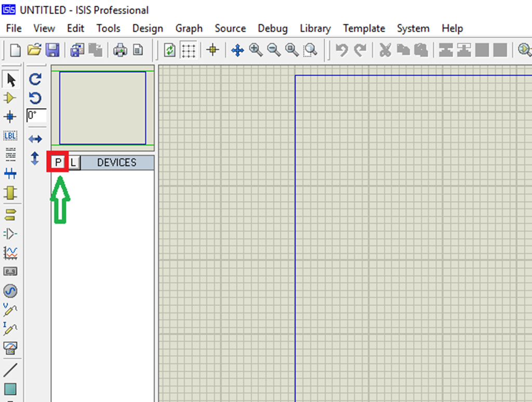Activate the Voltage probe tool
The height and width of the screenshot is (402, 532).
[x=11, y=308]
